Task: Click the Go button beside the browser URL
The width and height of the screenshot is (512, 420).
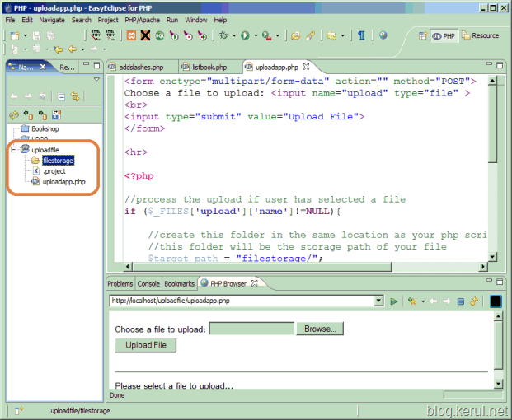Action: (x=394, y=301)
